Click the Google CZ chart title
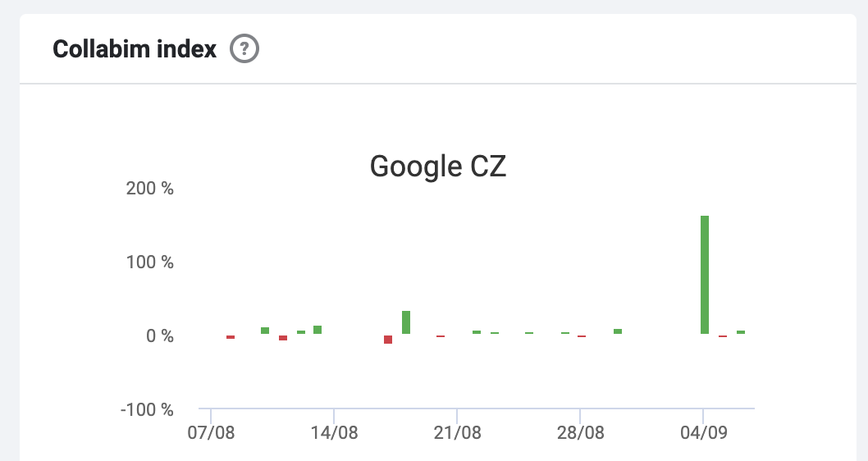 [x=438, y=166]
